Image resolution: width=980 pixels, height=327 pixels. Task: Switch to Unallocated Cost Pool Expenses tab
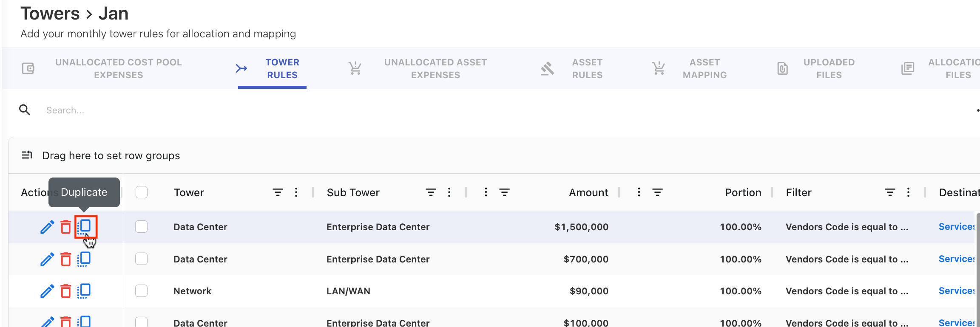pyautogui.click(x=119, y=68)
